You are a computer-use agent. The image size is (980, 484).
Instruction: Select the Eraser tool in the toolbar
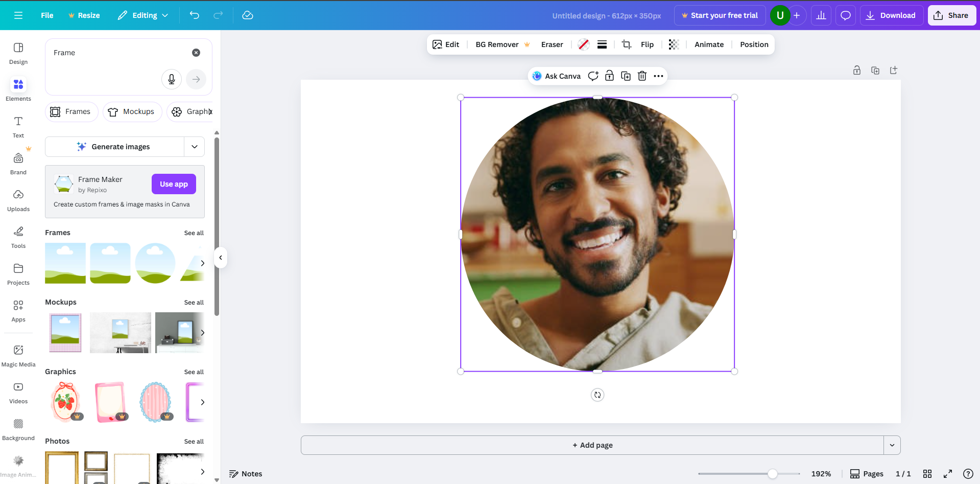click(552, 44)
